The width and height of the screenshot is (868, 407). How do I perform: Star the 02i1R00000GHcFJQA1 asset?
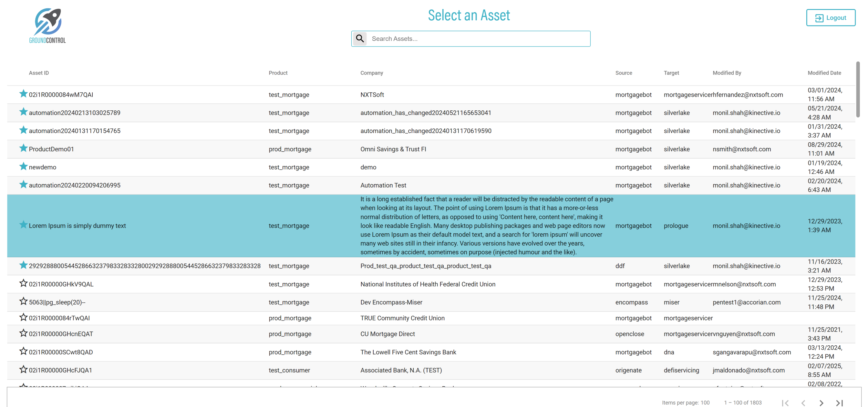[23, 370]
